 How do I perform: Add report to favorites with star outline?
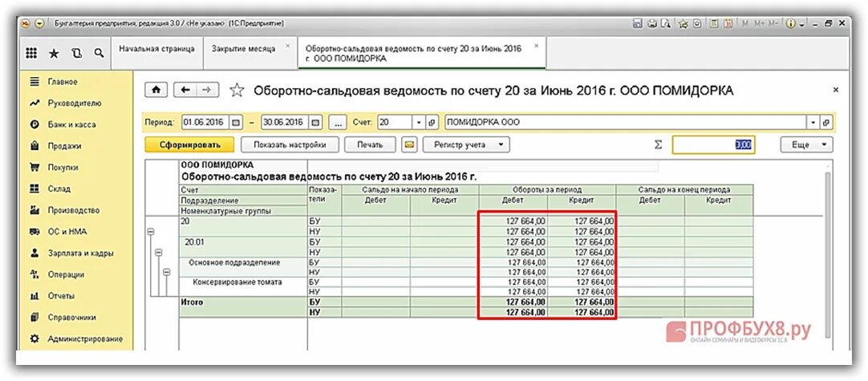pos(237,91)
